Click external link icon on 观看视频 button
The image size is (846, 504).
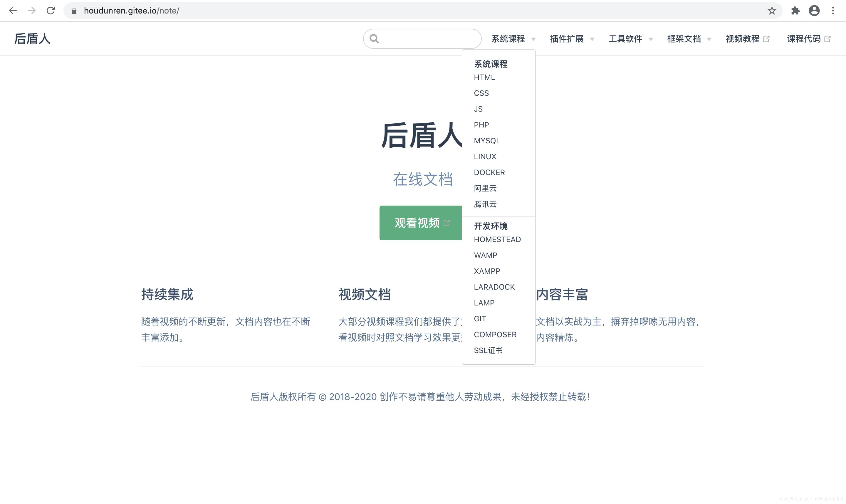click(447, 223)
